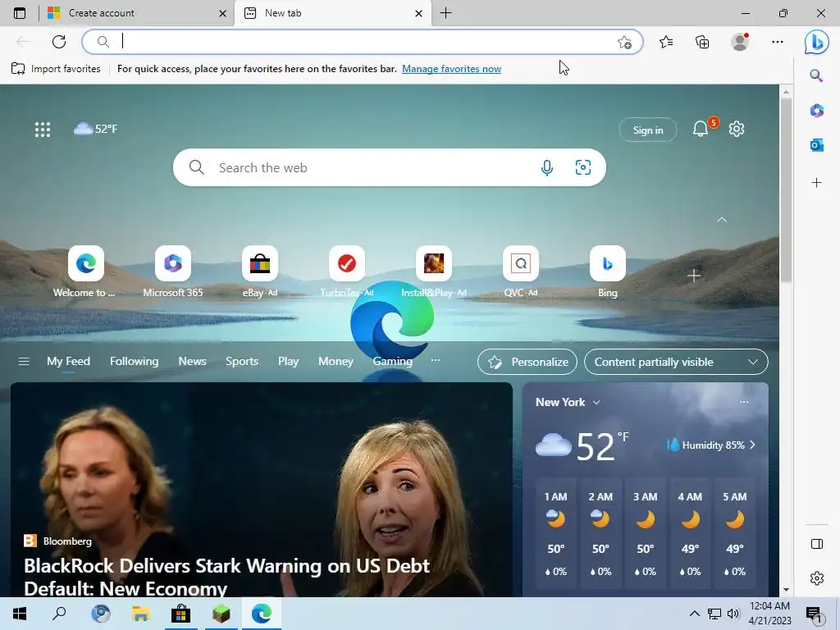This screenshot has width=840, height=630.
Task: Open page settings gear icon
Action: [737, 129]
